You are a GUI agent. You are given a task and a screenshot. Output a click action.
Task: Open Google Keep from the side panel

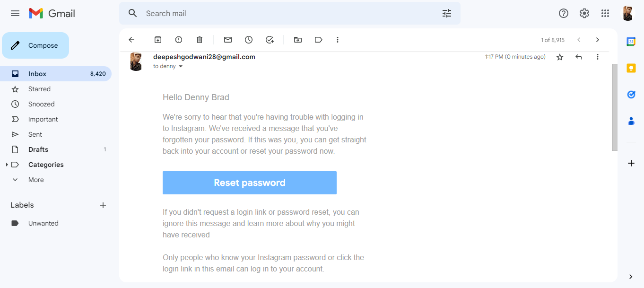point(631,68)
